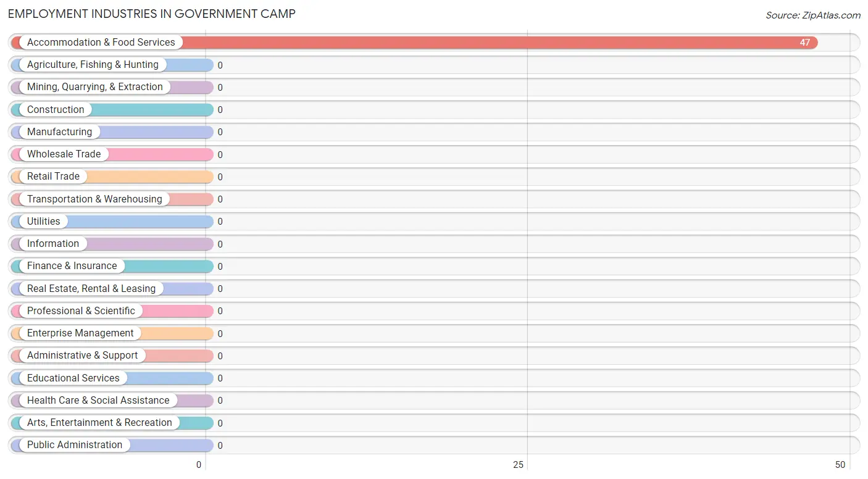The width and height of the screenshot is (868, 479).
Task: Click the Professional & Scientific label
Action: coord(81,311)
